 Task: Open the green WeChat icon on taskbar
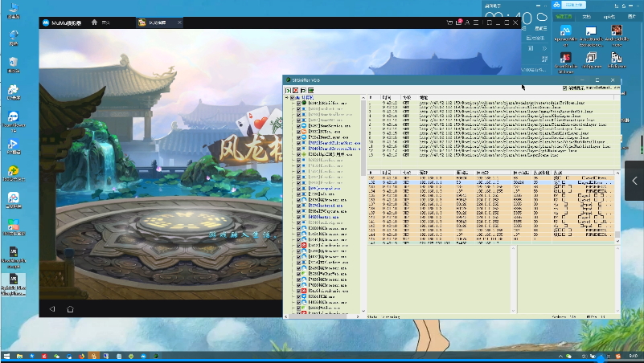click(56, 356)
